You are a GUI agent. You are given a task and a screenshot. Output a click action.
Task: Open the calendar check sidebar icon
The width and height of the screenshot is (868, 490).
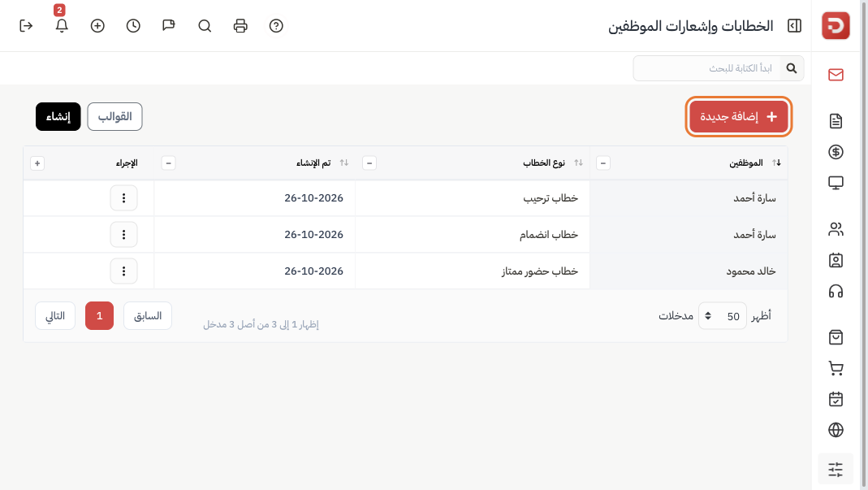pos(836,399)
